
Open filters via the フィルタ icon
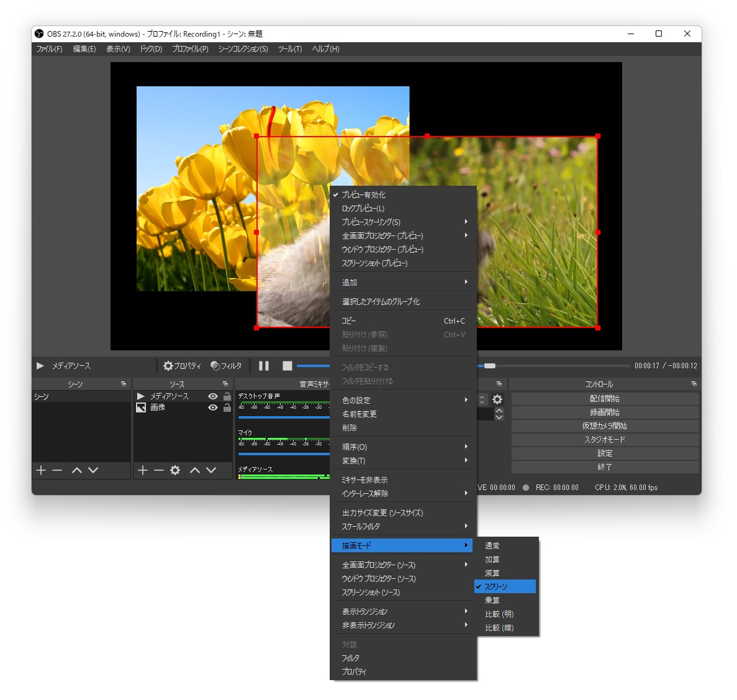pyautogui.click(x=214, y=366)
